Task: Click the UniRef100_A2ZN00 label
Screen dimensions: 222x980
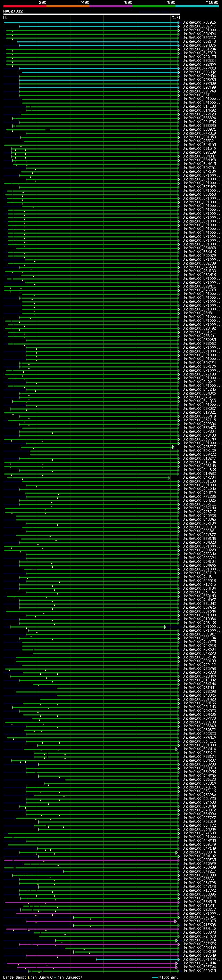Action: [199, 64]
